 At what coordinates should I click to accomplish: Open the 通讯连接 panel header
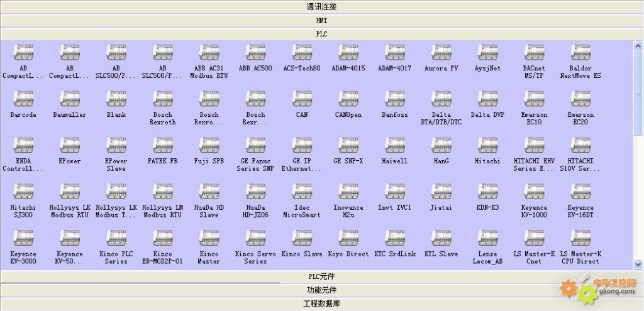321,7
